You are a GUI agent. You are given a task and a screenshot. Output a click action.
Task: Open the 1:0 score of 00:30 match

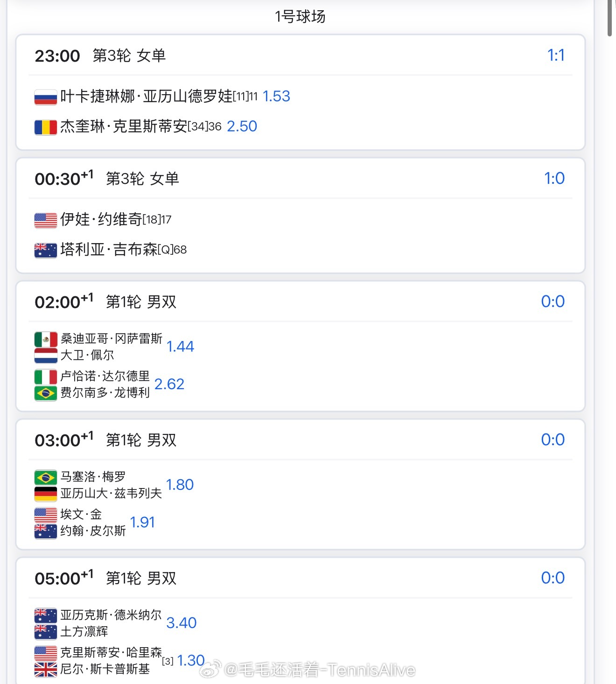(x=554, y=179)
